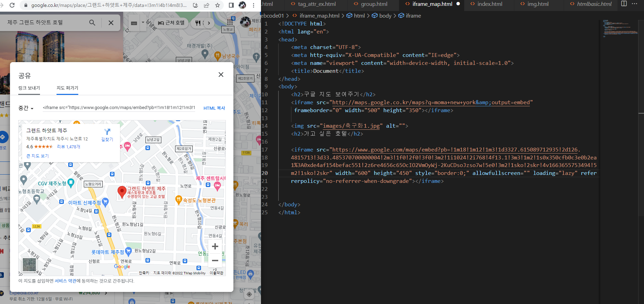Click the 제주 센트럴시티 hotel marker
The height and width of the screenshot is (304, 644).
coord(217,186)
